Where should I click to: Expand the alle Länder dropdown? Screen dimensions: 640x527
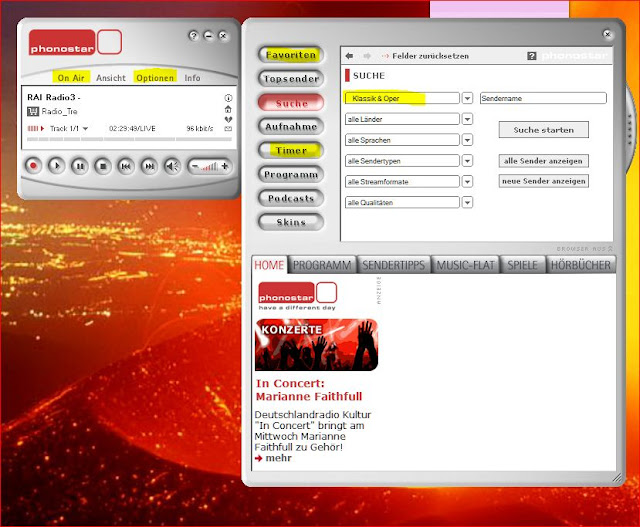click(467, 119)
